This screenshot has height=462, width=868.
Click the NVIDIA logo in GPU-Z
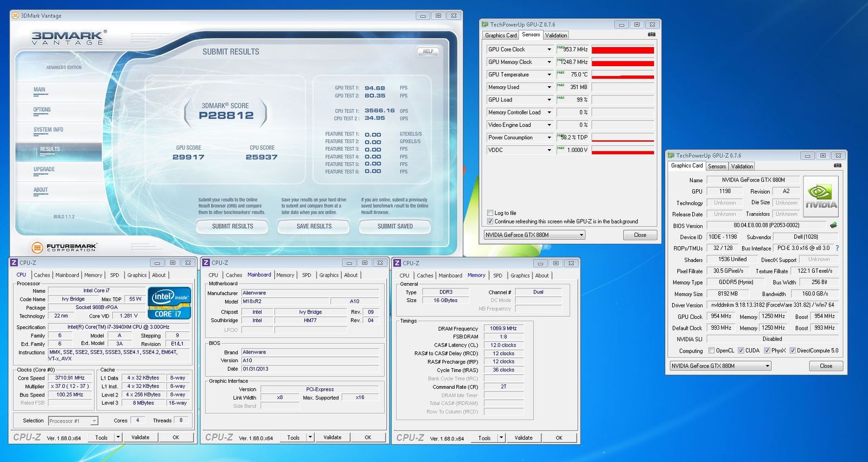pos(820,196)
